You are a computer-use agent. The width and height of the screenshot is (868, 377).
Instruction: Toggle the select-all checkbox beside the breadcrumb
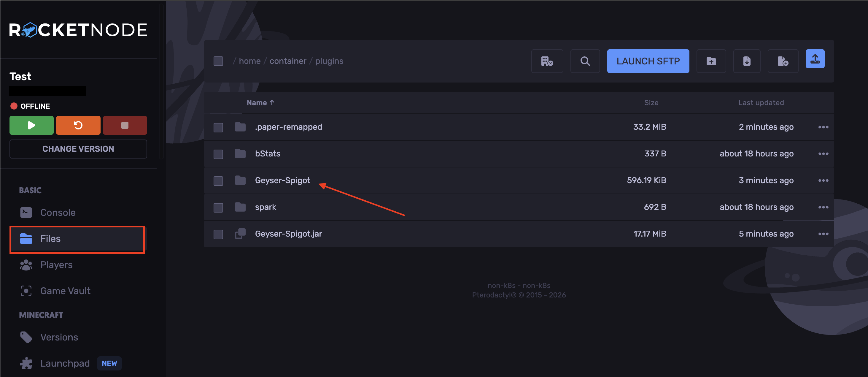(x=218, y=61)
